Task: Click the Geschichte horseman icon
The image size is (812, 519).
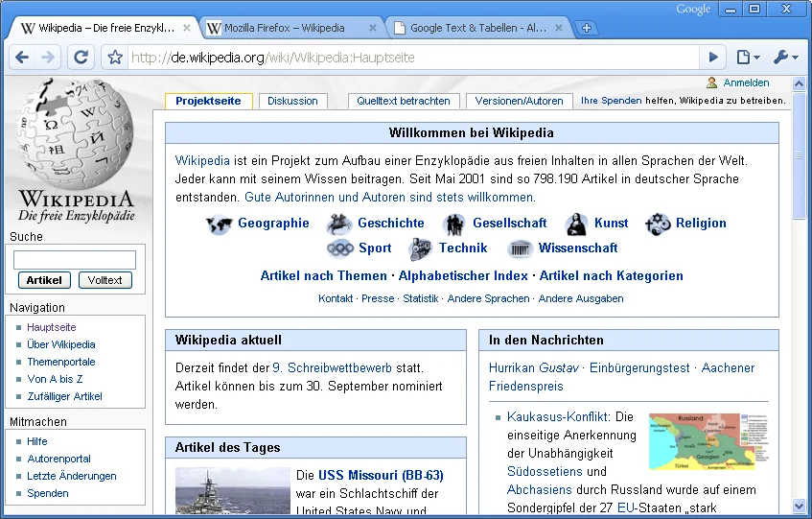Action: point(339,224)
